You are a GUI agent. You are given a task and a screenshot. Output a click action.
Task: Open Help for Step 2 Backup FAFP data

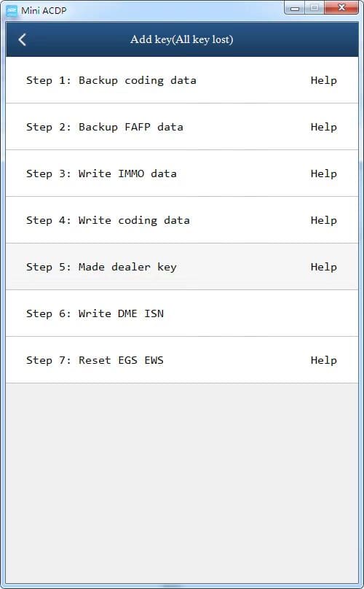[323, 127]
